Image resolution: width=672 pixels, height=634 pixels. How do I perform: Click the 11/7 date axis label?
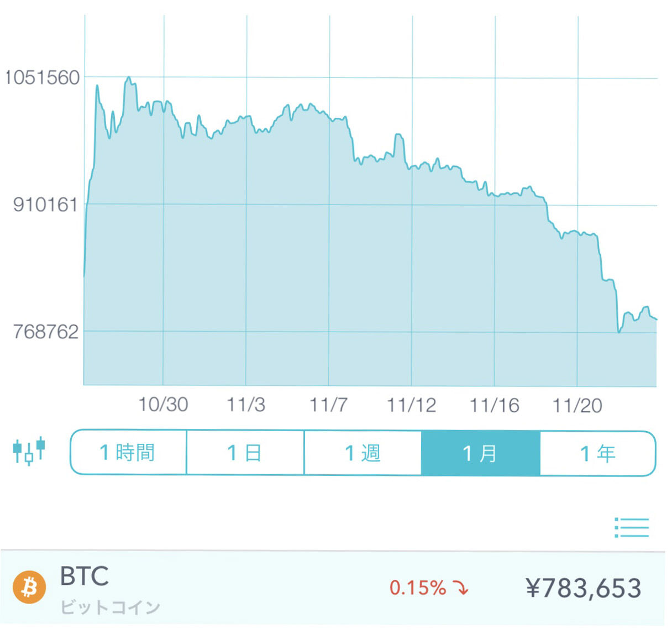coord(328,405)
